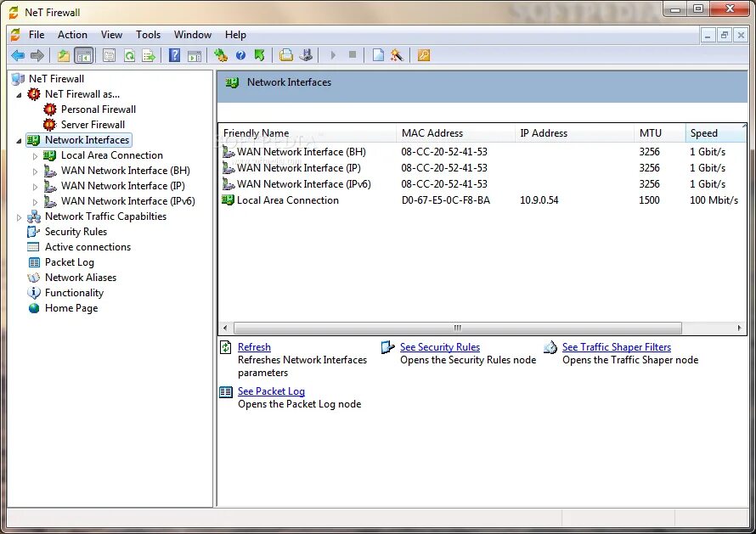Select the NeT Firewall root tree node

[x=56, y=79]
